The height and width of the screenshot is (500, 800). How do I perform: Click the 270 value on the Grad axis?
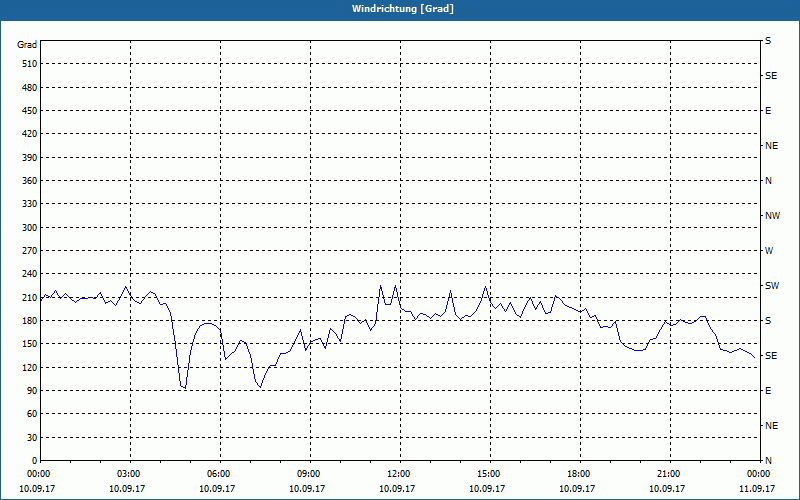click(x=30, y=251)
